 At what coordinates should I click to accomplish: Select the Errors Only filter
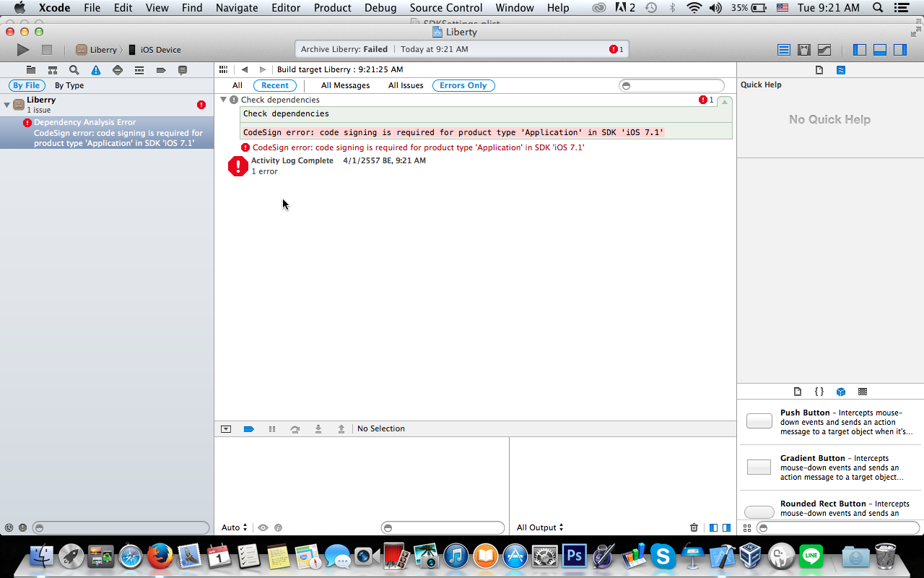click(463, 85)
